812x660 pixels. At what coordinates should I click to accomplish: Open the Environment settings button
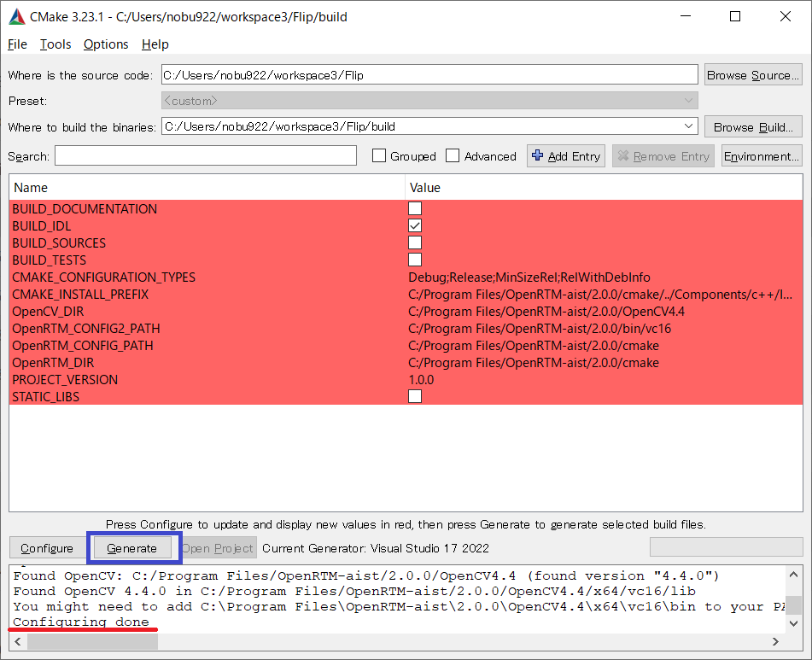tap(762, 155)
